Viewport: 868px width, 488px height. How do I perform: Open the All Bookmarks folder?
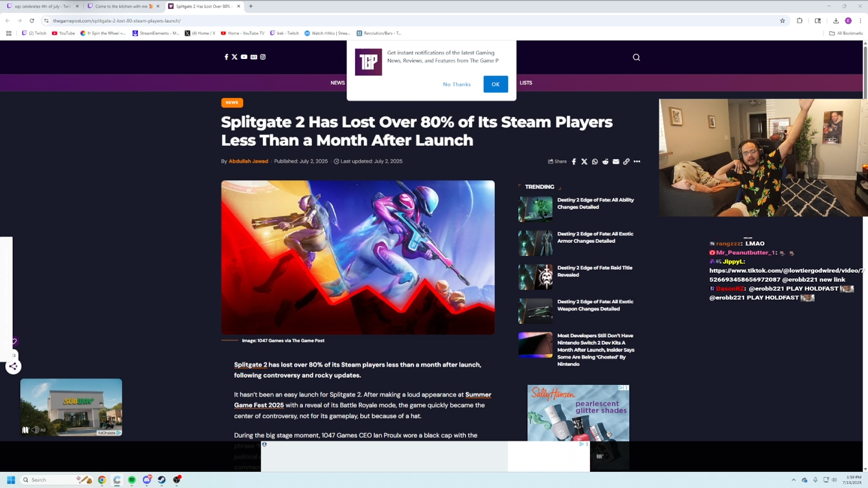[x=846, y=33]
